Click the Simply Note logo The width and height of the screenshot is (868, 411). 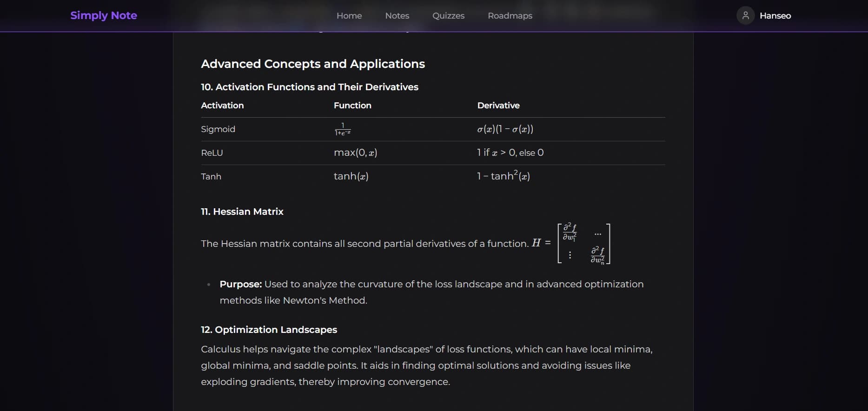(x=103, y=15)
